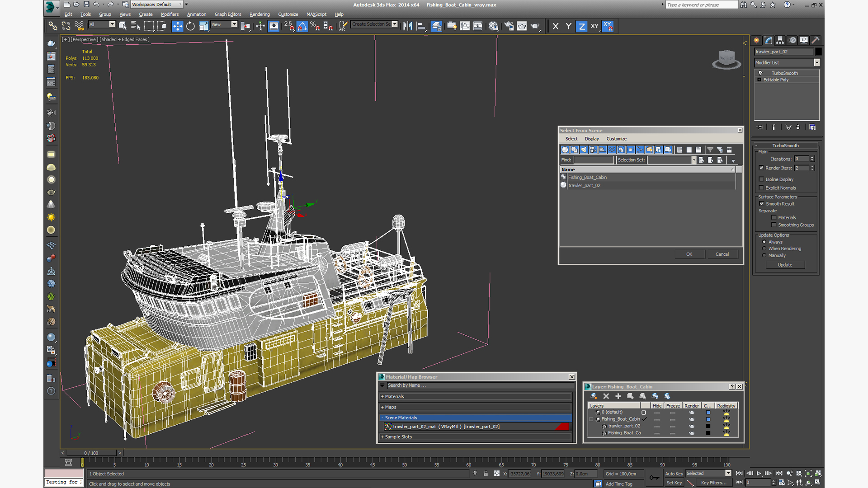This screenshot has height=488, width=868.
Task: Toggle Display Cameras filter in Select From Scene
Action: 593,150
